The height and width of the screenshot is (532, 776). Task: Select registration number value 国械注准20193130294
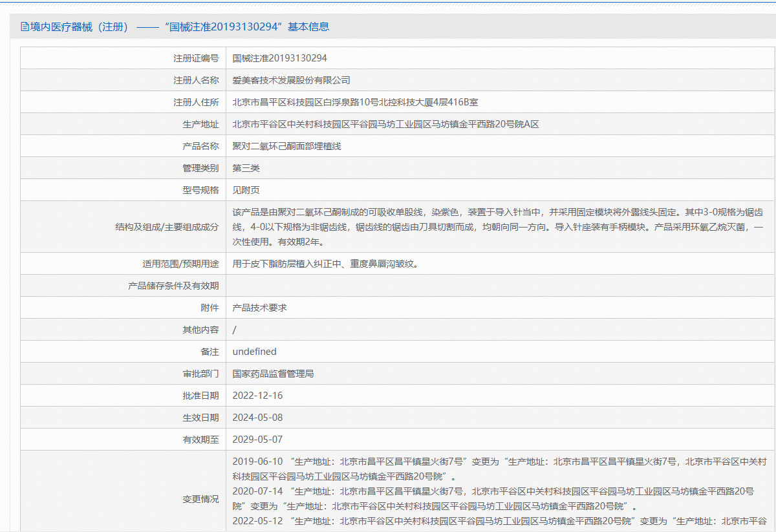[279, 58]
